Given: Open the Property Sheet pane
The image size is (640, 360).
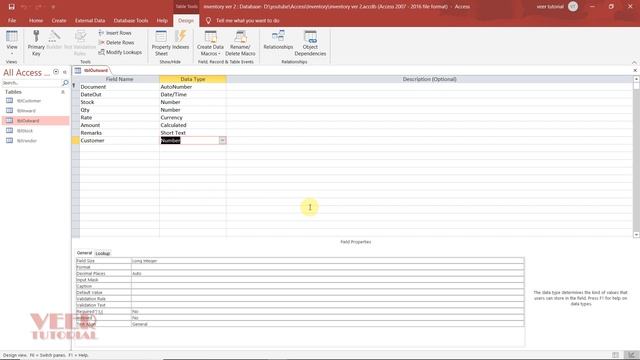Looking at the screenshot, I should pos(161,43).
